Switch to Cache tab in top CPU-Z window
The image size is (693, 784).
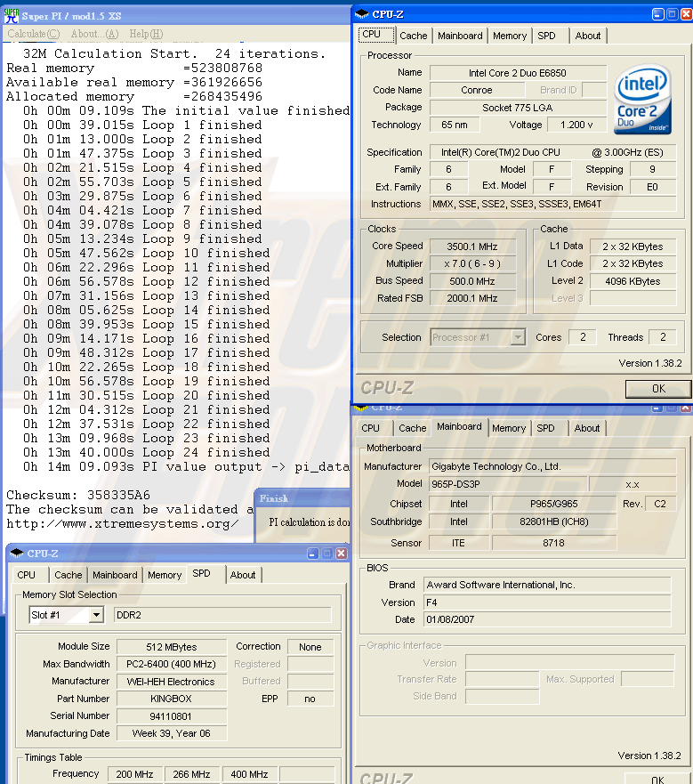(x=414, y=36)
